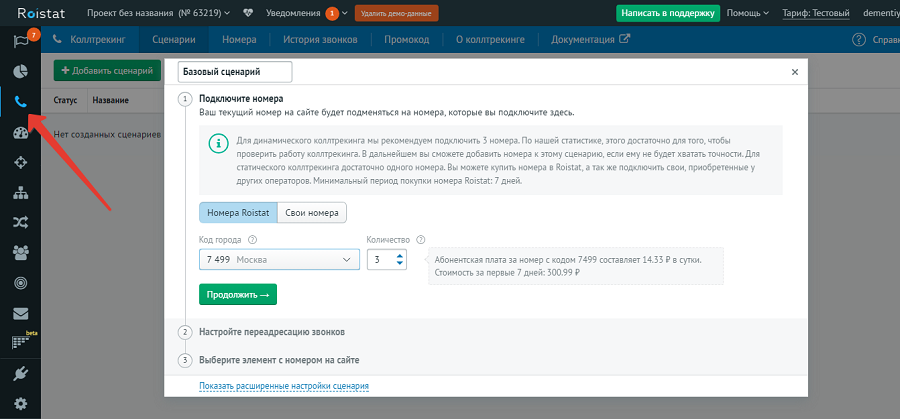
Task: Open the beta grid sidebar icon
Action: [x=21, y=343]
